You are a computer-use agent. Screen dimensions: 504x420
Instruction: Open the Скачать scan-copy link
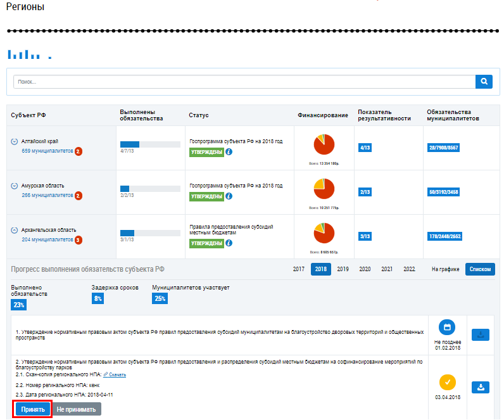pyautogui.click(x=115, y=375)
